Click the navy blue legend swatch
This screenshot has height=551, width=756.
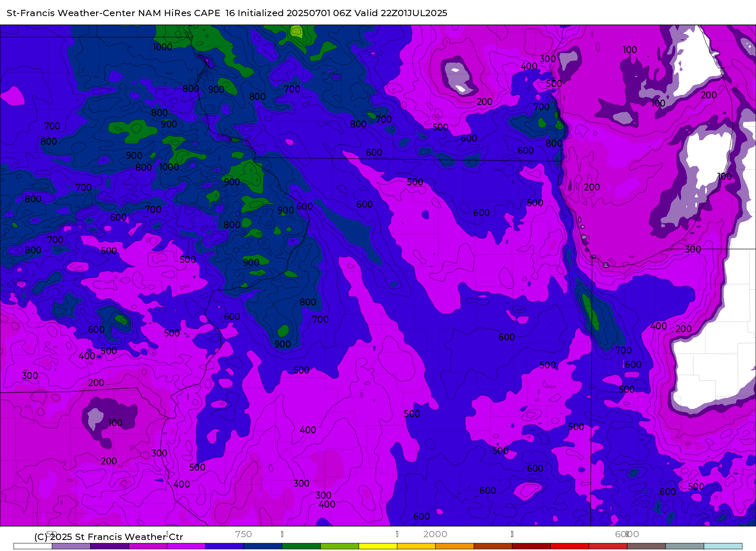point(263,546)
